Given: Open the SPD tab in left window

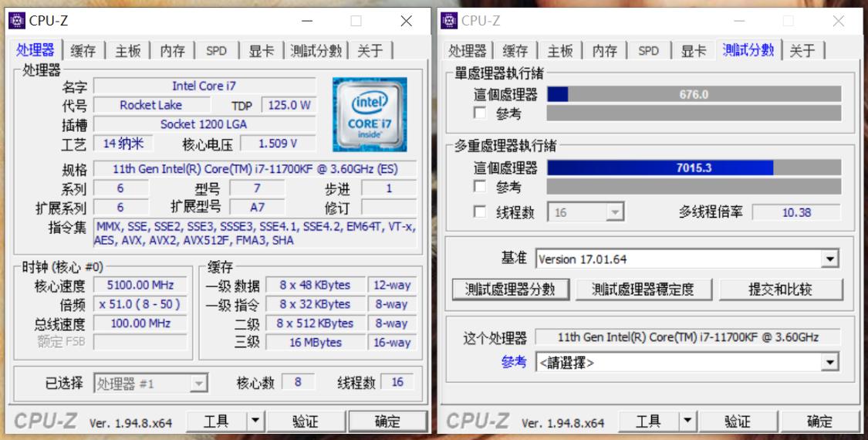Looking at the screenshot, I should pyautogui.click(x=217, y=51).
